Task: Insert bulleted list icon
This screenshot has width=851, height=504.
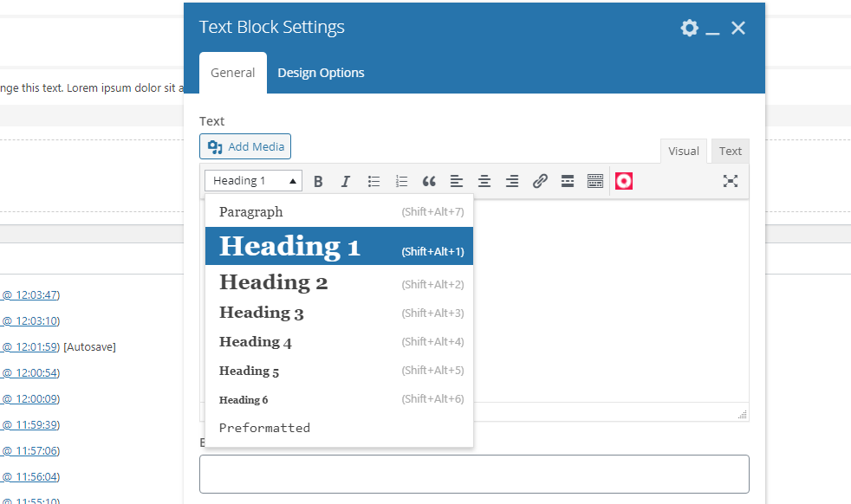Action: (x=374, y=181)
